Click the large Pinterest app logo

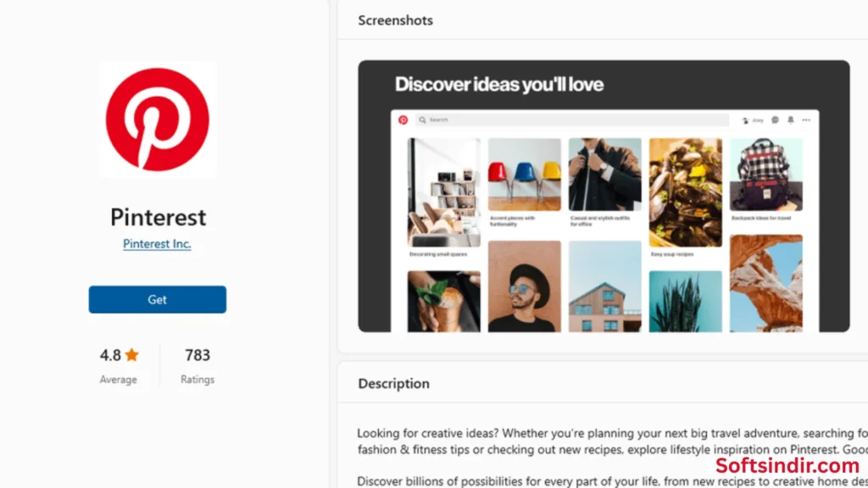tap(157, 119)
